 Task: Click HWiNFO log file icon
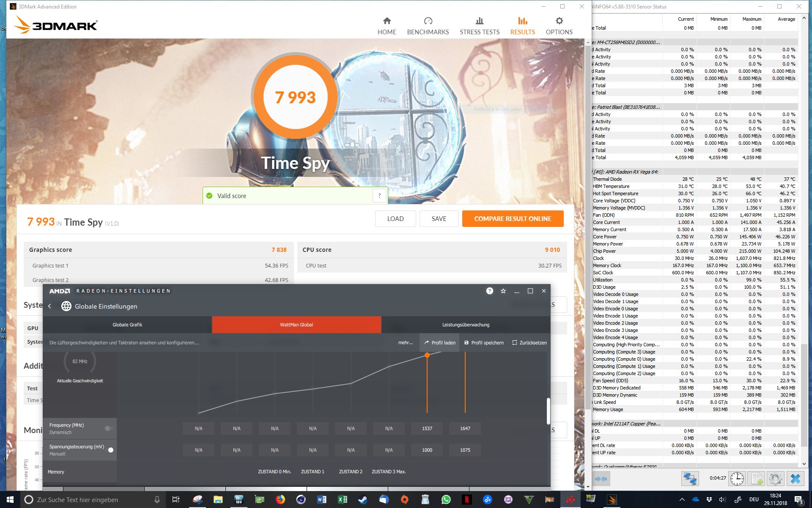tap(756, 478)
